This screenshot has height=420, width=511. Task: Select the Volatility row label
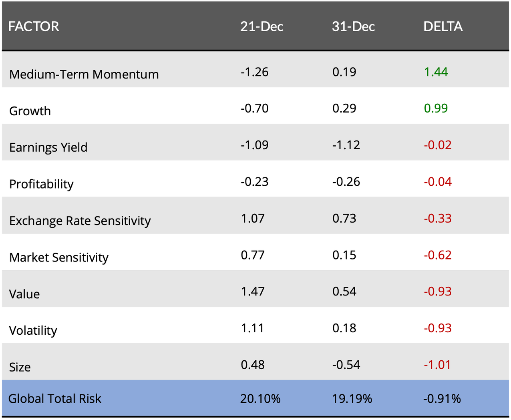[x=33, y=331]
